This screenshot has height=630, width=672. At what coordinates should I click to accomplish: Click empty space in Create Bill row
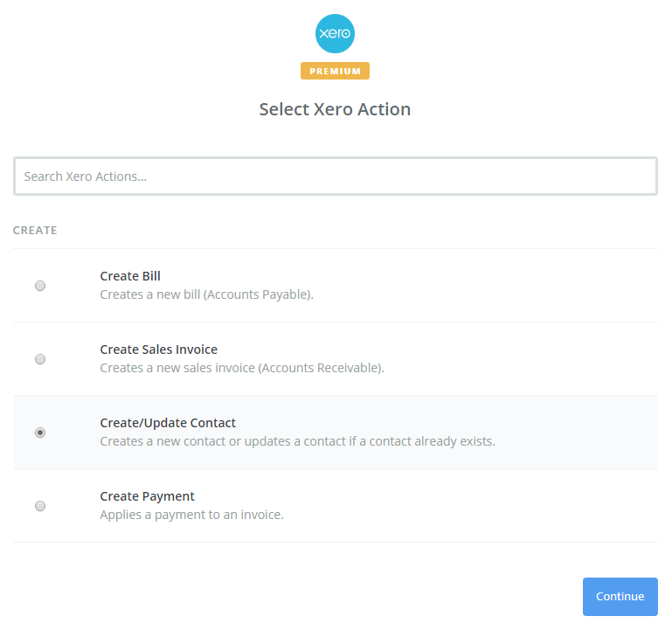[x=471, y=286]
